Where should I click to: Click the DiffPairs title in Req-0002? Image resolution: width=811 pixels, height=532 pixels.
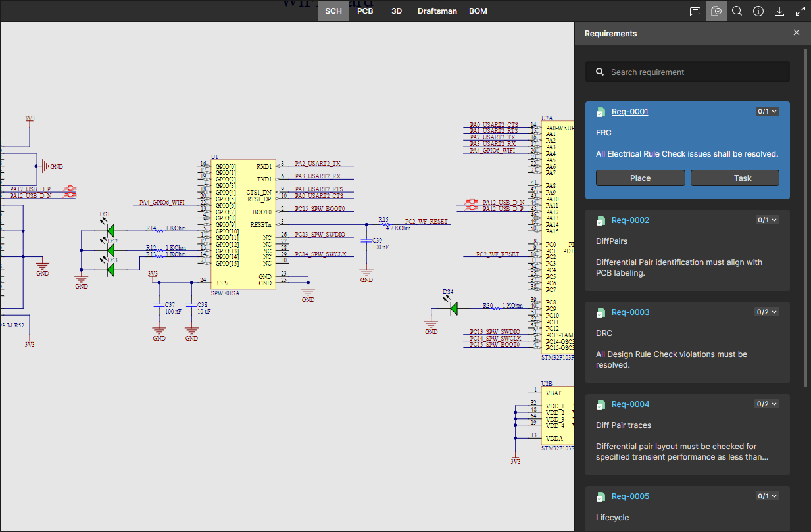pos(612,241)
